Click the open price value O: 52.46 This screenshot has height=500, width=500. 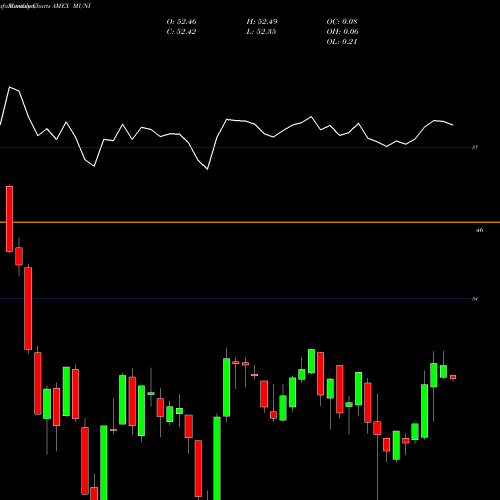pos(181,22)
